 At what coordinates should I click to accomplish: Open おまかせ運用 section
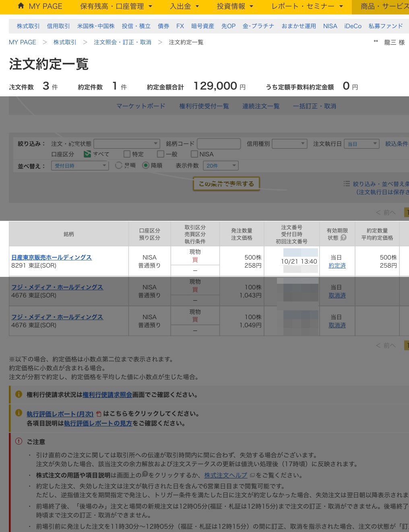pos(299,26)
